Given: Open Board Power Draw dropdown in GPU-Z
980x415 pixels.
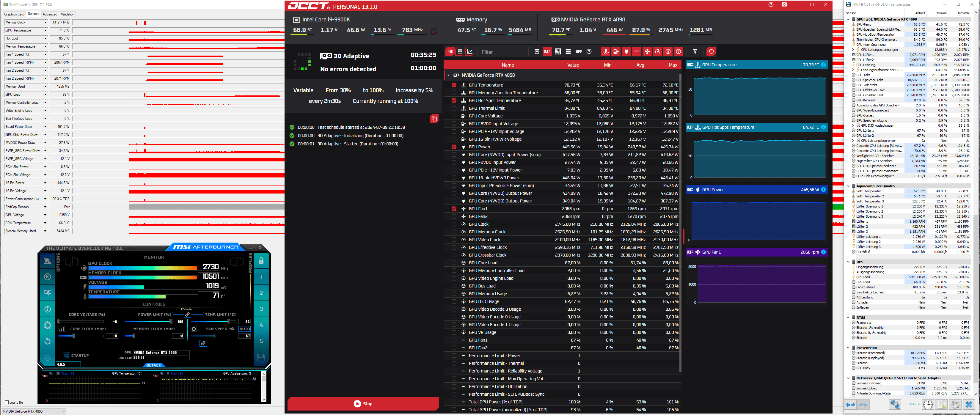Looking at the screenshot, I should [45, 127].
